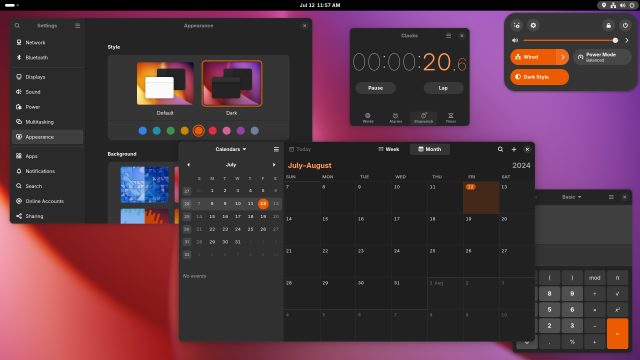640x360 pixels.
Task: Select July 19 in the mini calendar
Action: (263, 216)
